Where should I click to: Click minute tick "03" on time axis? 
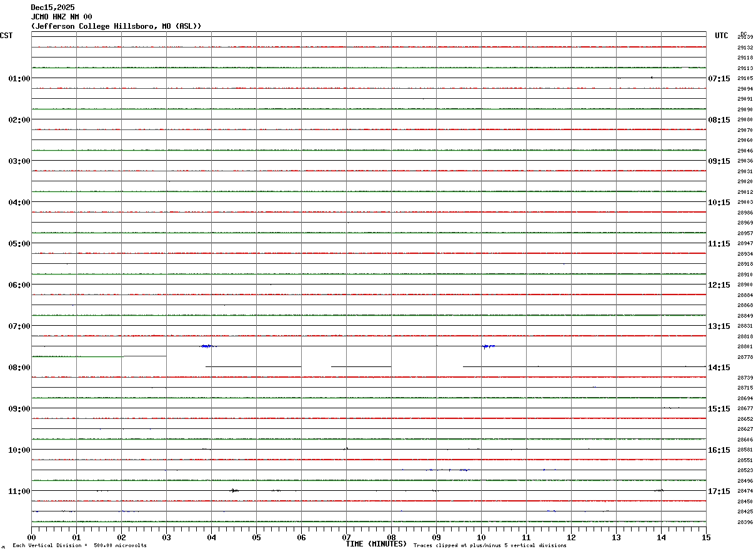[166, 536]
